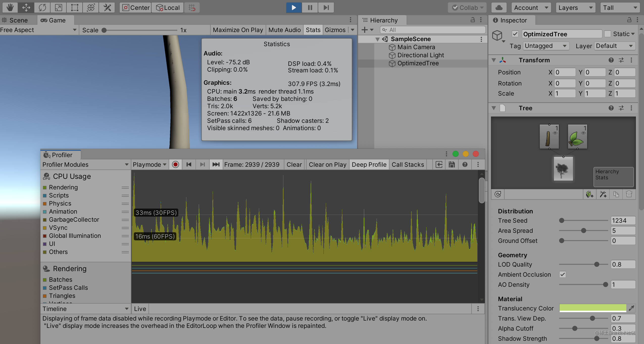Open Layers dropdown
Viewport: 644px width, 344px height.
click(x=576, y=8)
